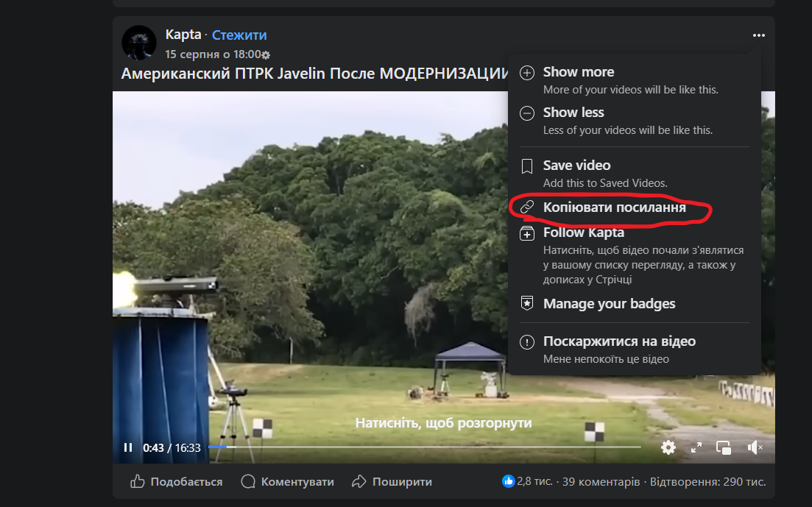
Task: Click Копіювати посилання to copy link
Action: pos(614,208)
